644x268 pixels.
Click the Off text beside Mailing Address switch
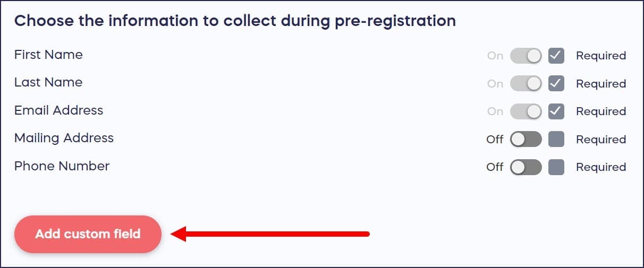(x=495, y=140)
